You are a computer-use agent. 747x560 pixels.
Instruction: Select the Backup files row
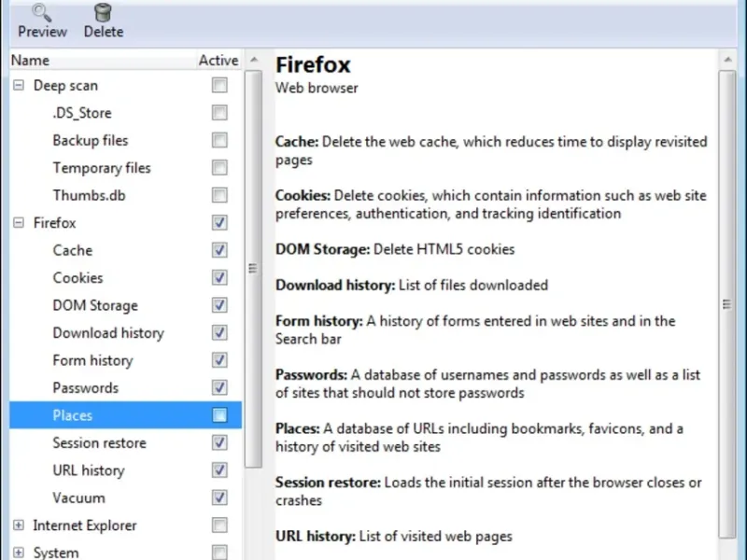(126, 141)
